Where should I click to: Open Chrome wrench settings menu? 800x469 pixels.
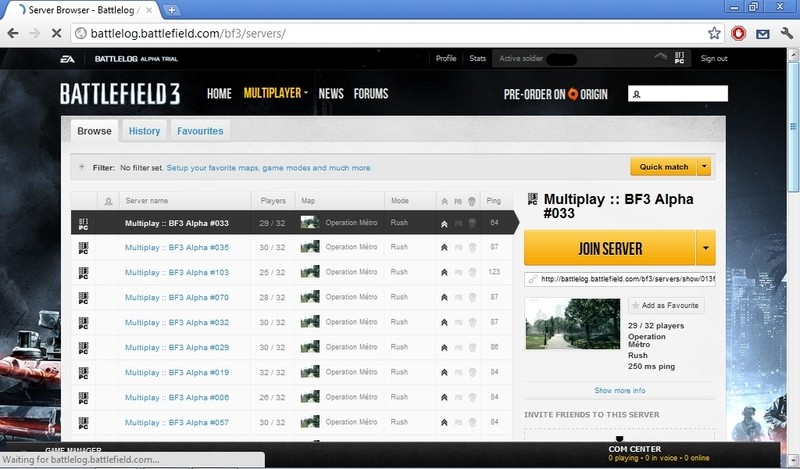click(x=785, y=33)
